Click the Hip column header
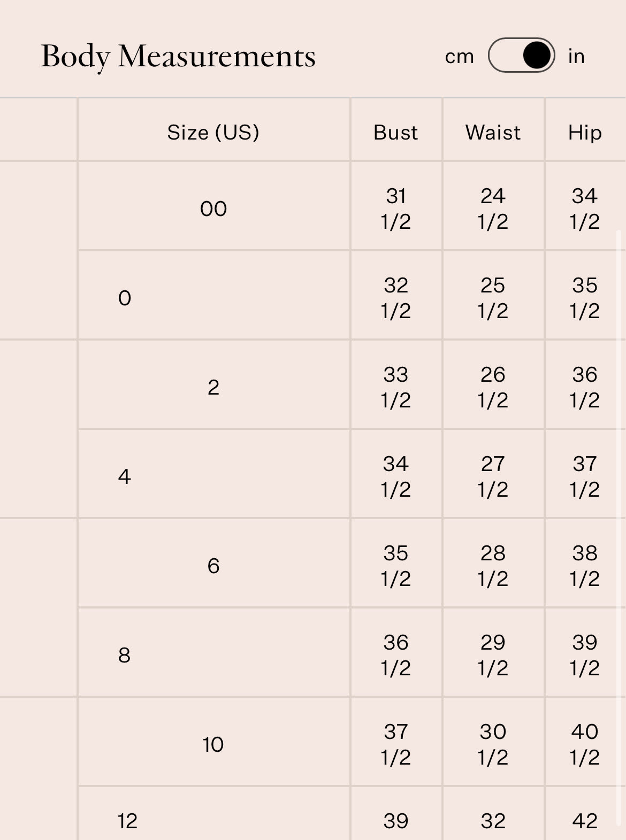Viewport: 626px width, 840px height. 585,132
